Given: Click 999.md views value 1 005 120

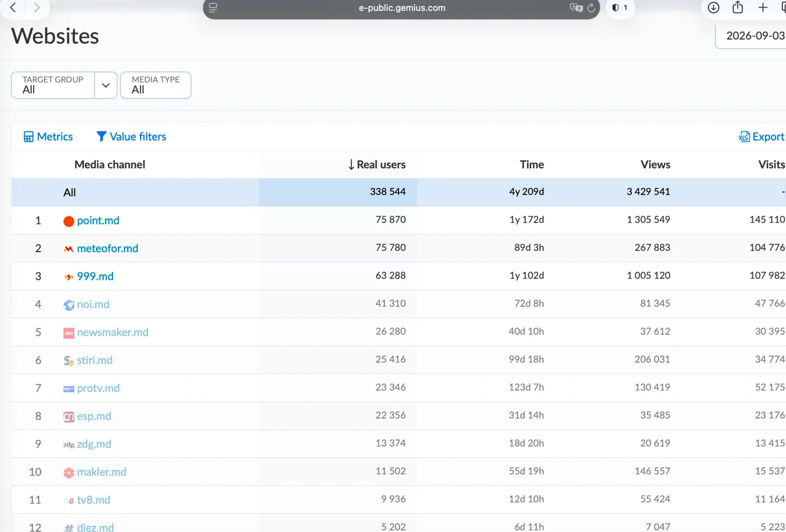Looking at the screenshot, I should 648,276.
